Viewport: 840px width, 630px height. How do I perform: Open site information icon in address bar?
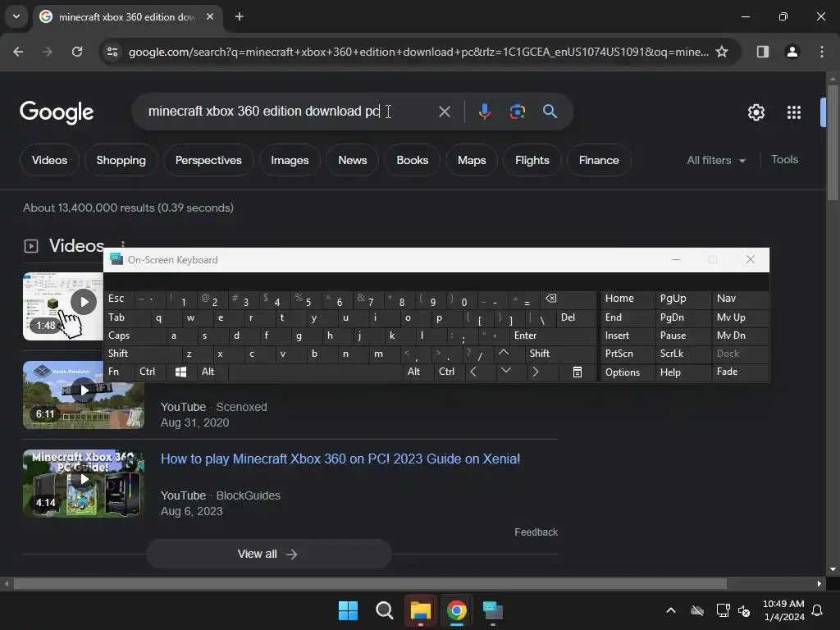112,52
